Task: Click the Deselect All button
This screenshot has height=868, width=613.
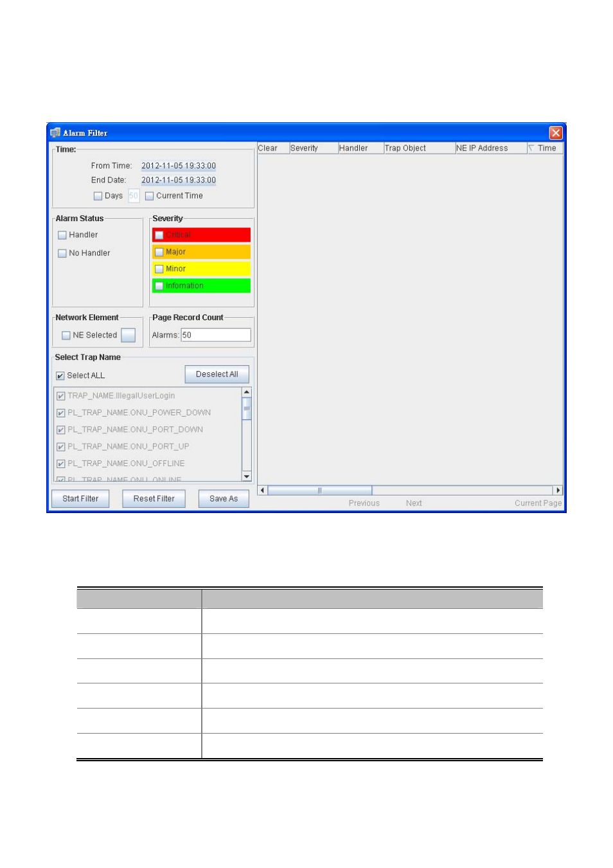Action: 217,374
